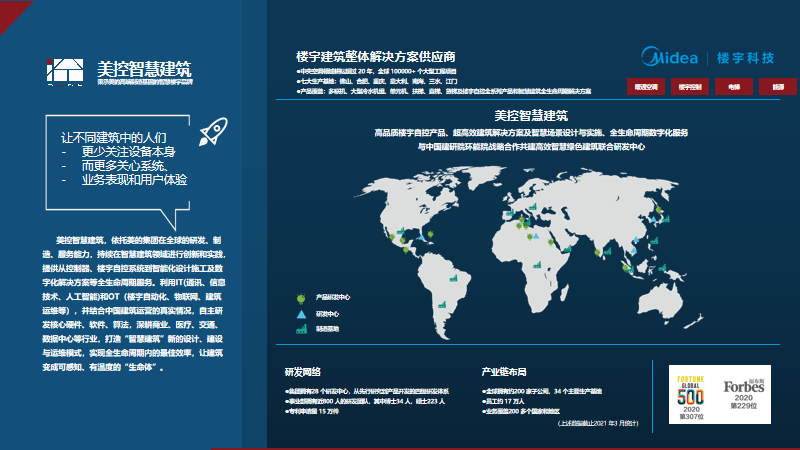The image size is (800, 450).
Task: Click the 美控智慧建筑 title in left panel
Action: (143, 70)
